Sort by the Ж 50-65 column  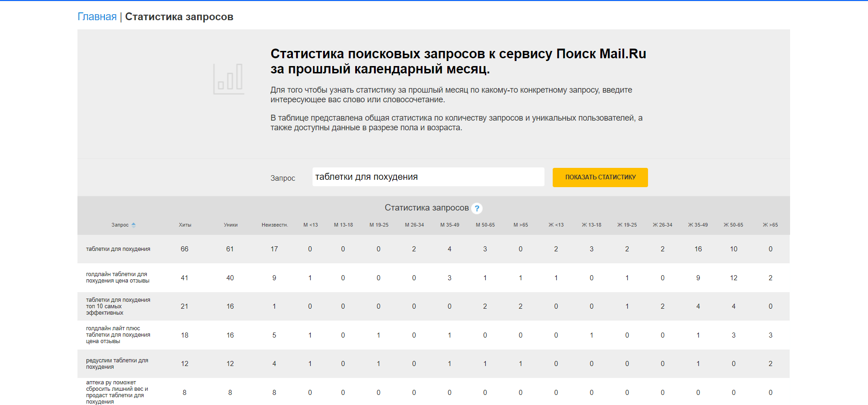pos(733,225)
